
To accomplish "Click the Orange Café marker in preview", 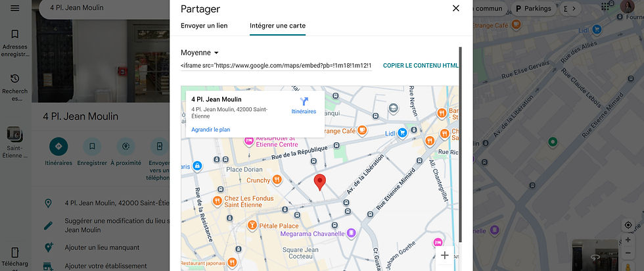I will (x=362, y=130).
